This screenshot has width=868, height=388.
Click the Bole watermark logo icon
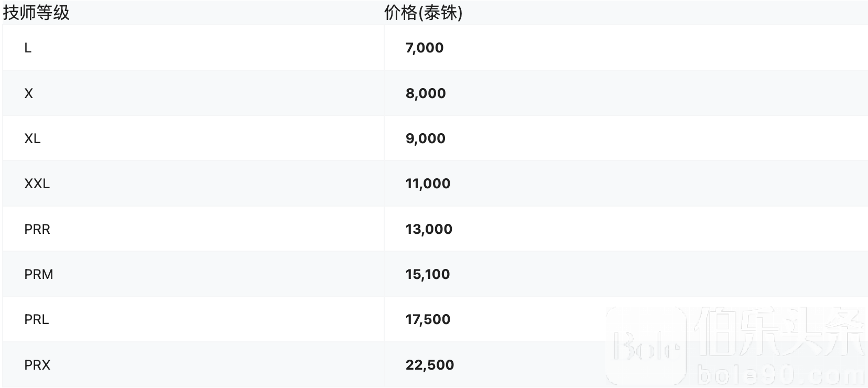point(646,346)
